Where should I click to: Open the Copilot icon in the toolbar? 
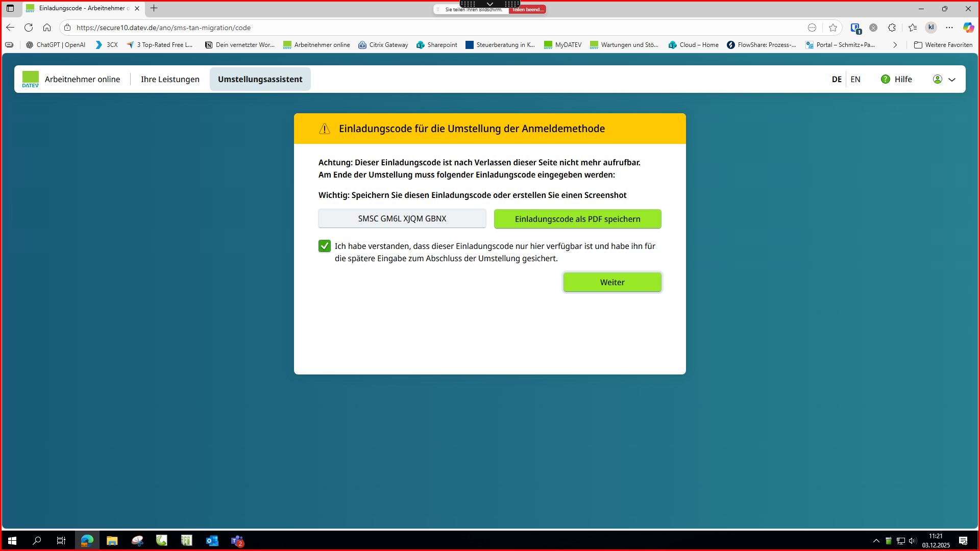(x=968, y=28)
